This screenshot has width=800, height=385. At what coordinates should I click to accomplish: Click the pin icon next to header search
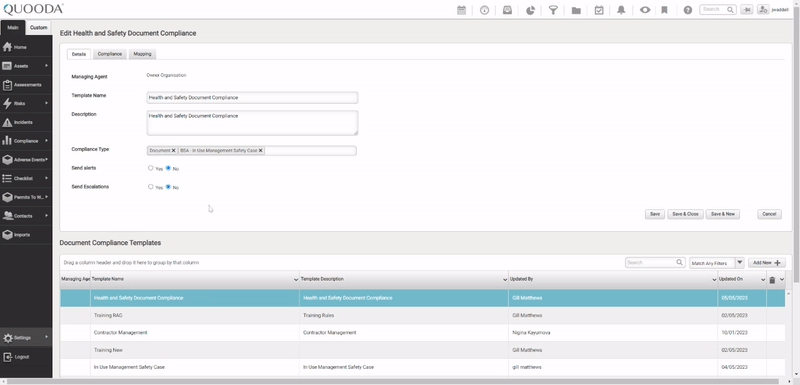(x=746, y=9)
